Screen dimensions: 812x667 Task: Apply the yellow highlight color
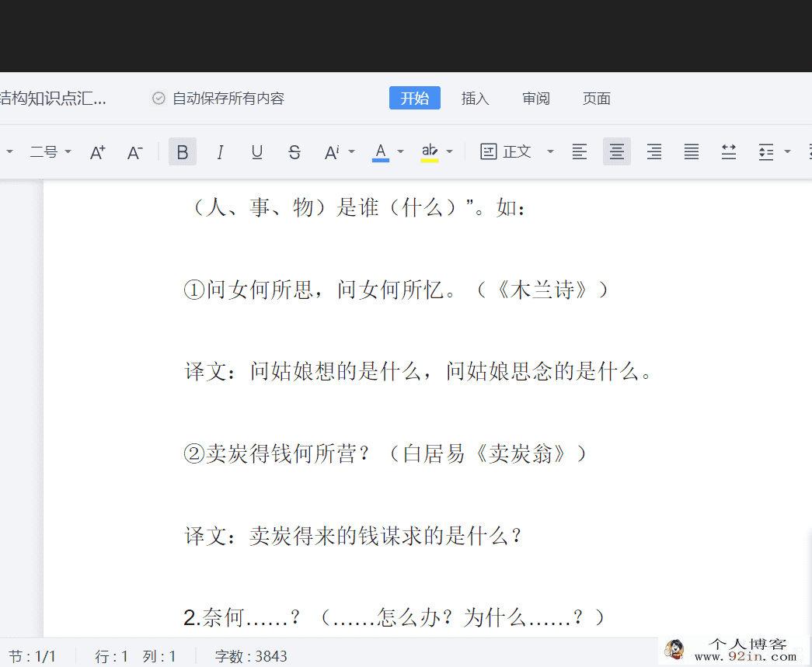click(x=430, y=152)
